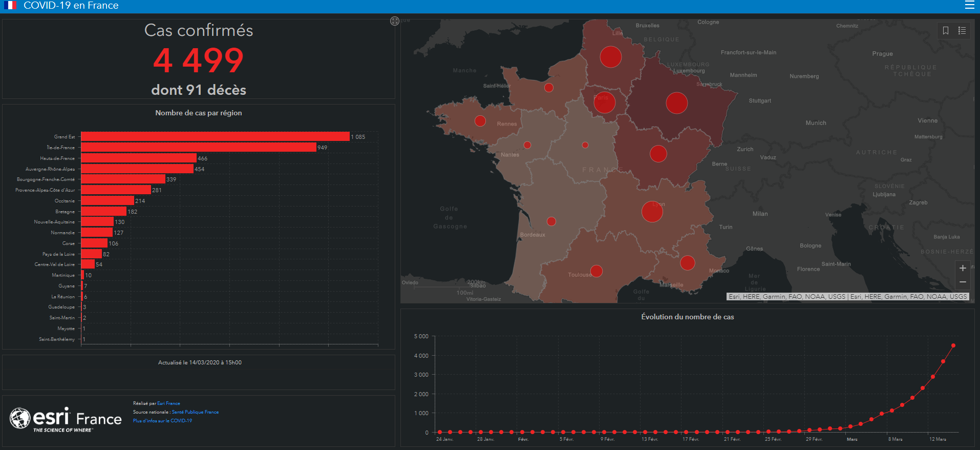Open the Esri France link

[168, 403]
